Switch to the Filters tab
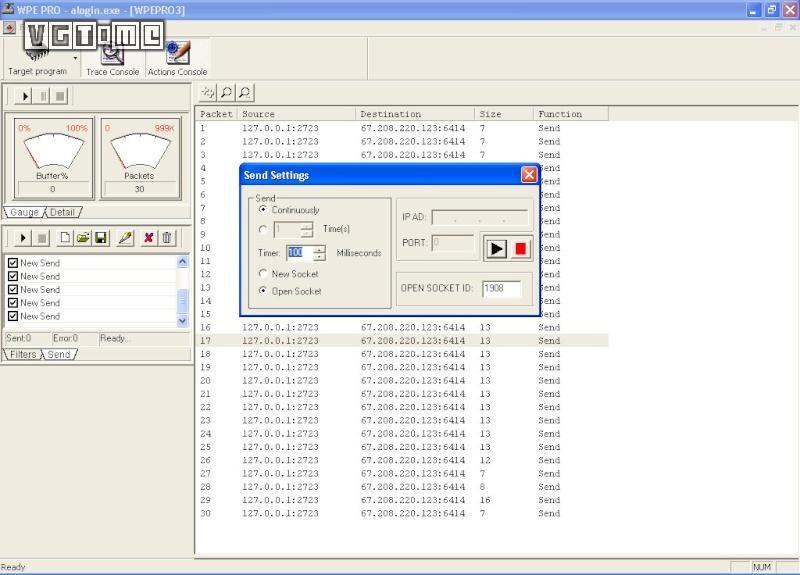 (x=22, y=355)
